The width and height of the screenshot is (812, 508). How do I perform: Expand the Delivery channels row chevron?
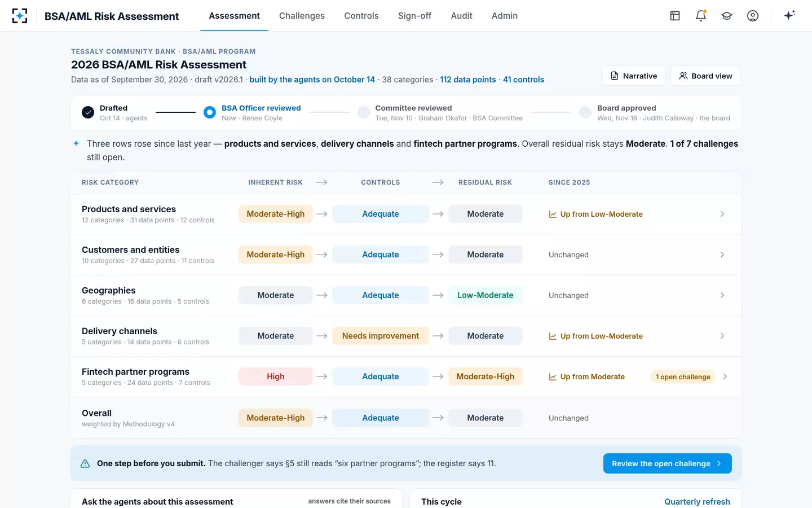click(x=722, y=336)
